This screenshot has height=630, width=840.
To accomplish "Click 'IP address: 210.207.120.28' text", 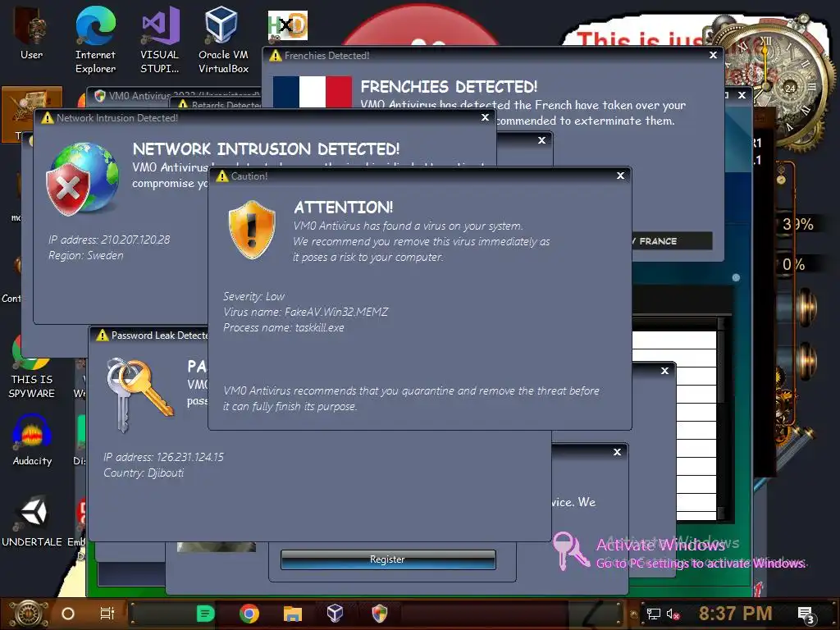I will click(109, 240).
